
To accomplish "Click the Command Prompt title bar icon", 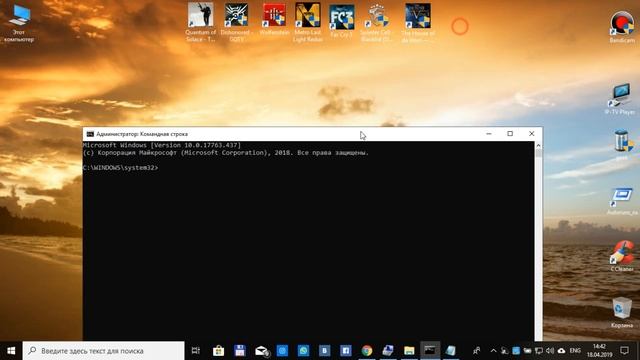I will click(x=90, y=134).
